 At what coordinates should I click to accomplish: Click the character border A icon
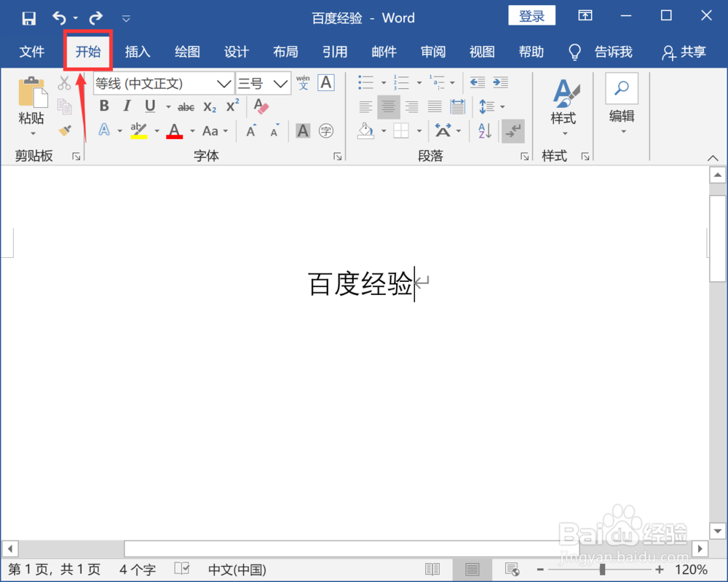pyautogui.click(x=326, y=83)
